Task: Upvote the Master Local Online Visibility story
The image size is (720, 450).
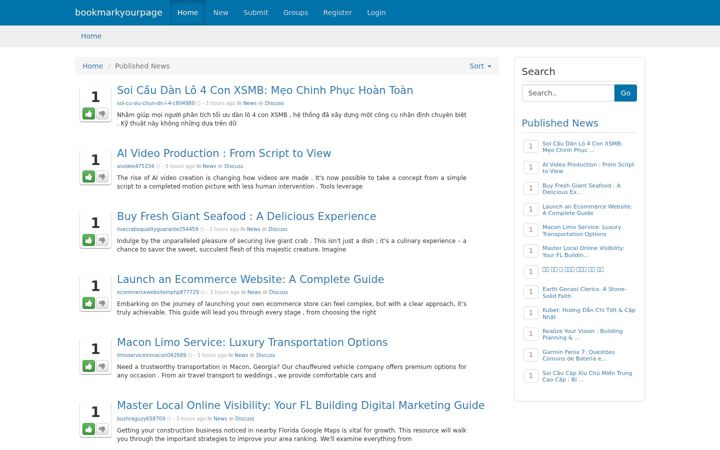Action: [x=89, y=429]
